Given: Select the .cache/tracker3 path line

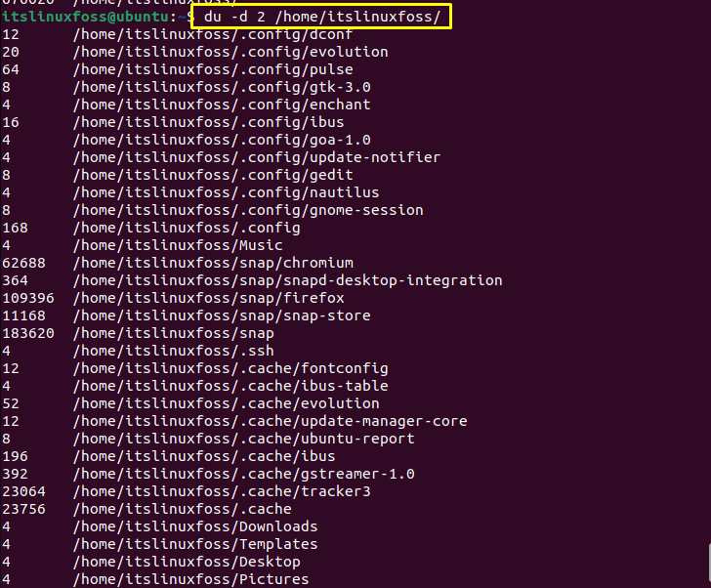Looking at the screenshot, I should 222,492.
